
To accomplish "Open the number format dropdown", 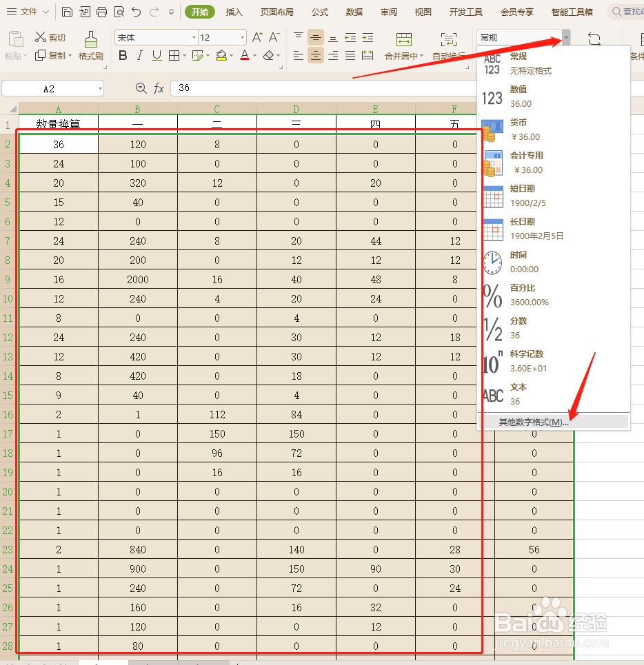I will [x=565, y=37].
